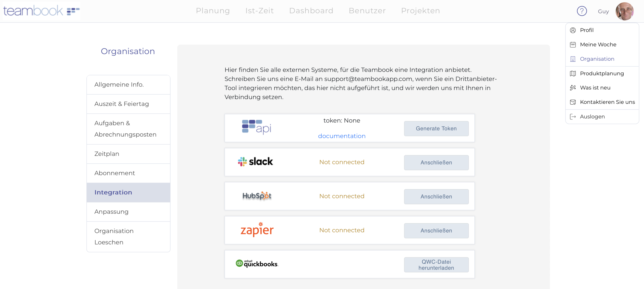Image resolution: width=644 pixels, height=289 pixels.
Task: Open the API documentation link
Action: [x=342, y=136]
